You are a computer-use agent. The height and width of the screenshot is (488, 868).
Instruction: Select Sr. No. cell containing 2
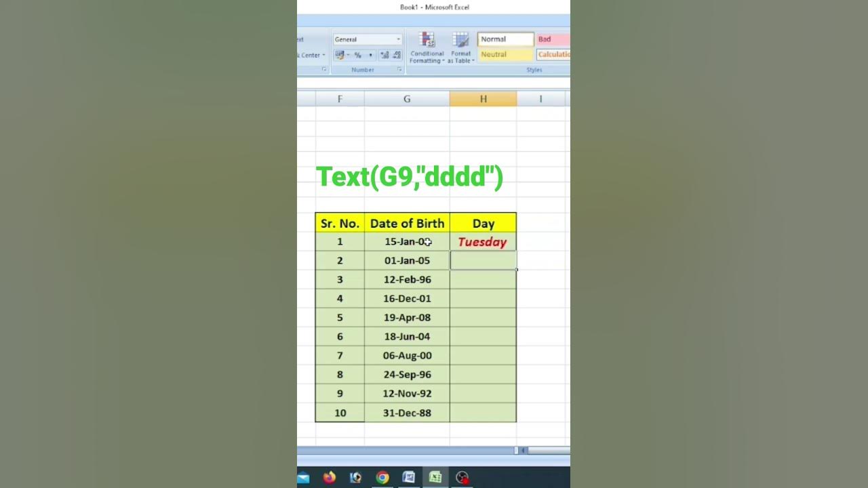pyautogui.click(x=340, y=261)
